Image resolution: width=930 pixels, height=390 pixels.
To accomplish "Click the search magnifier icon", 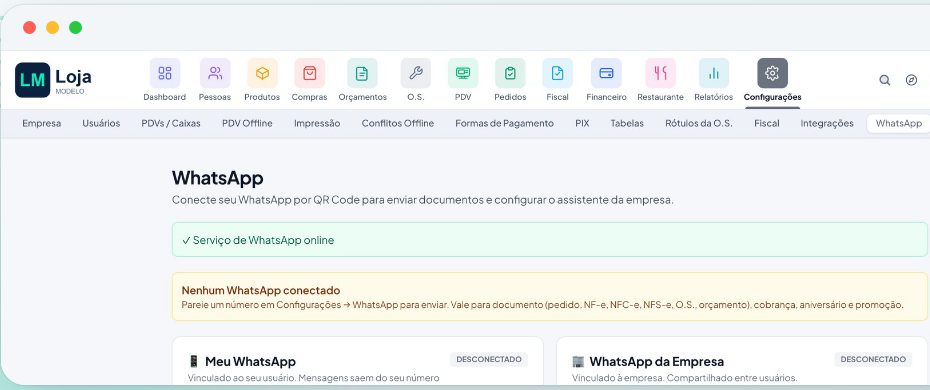I will tap(884, 80).
